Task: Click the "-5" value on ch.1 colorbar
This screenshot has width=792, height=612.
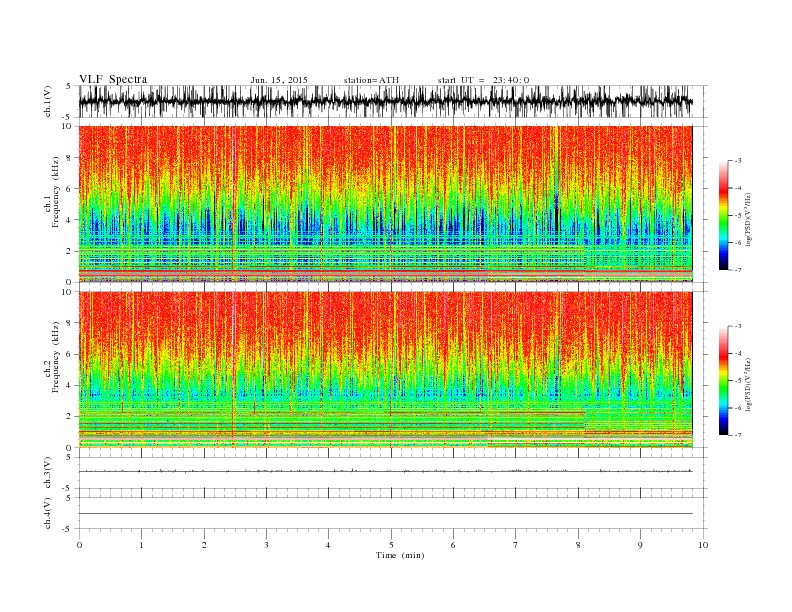Action: tap(737, 216)
